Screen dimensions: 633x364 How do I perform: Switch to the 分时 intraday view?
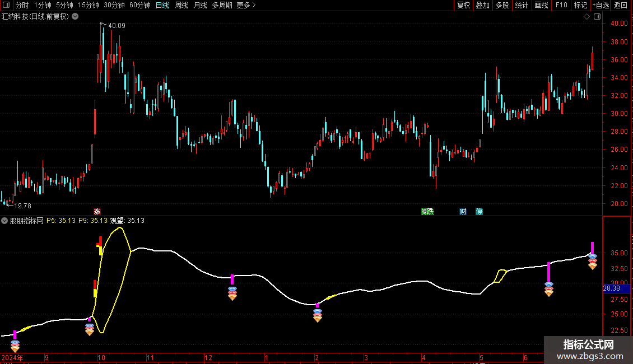[x=22, y=5]
